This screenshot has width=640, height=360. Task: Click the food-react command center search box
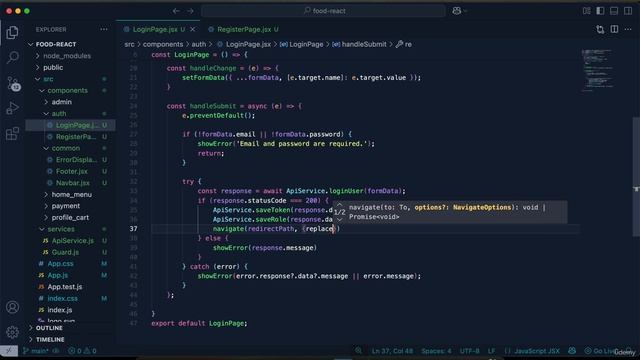click(323, 11)
